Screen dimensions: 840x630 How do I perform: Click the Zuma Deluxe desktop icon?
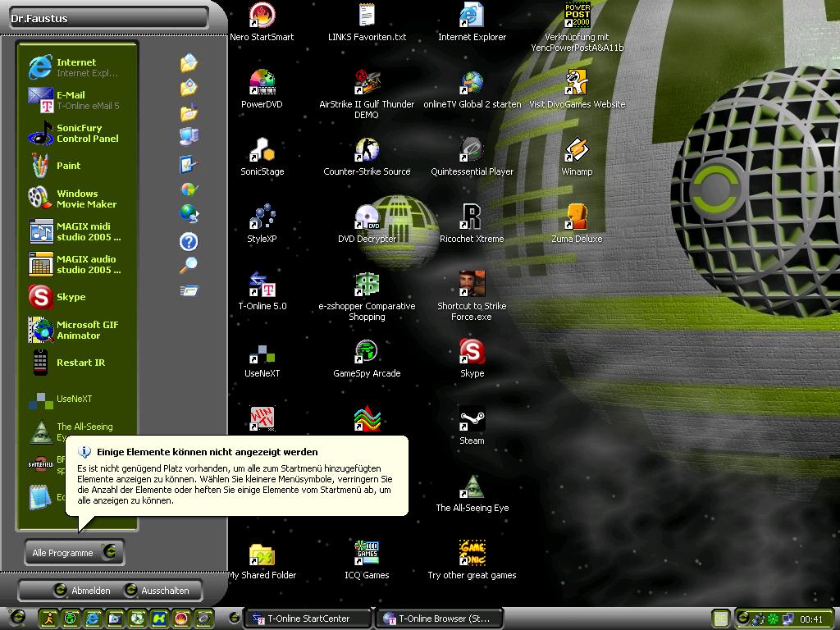(x=577, y=220)
